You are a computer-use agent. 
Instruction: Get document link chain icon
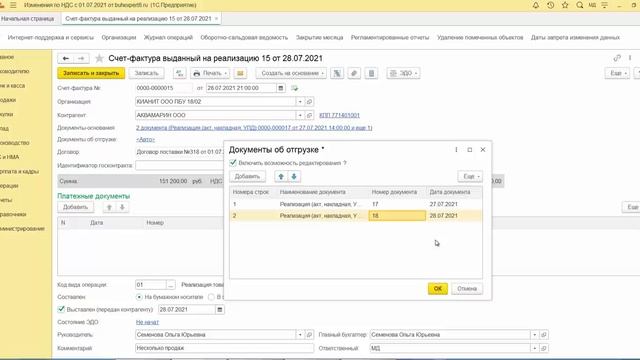click(617, 58)
